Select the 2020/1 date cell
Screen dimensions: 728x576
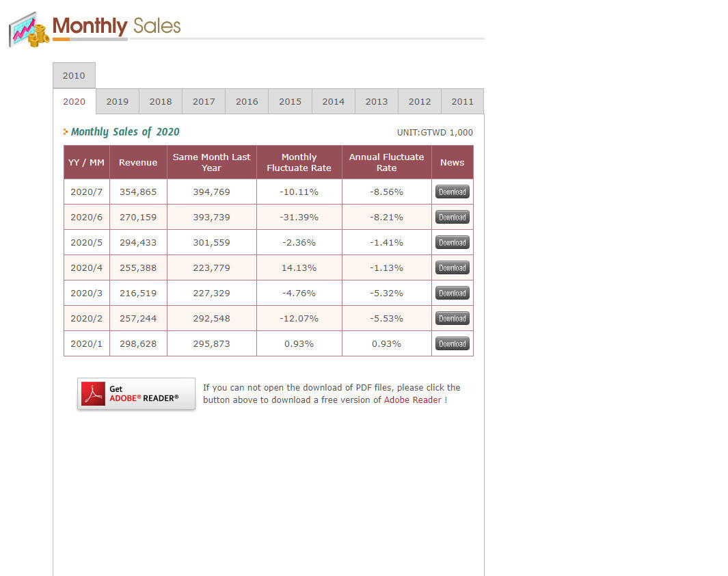tap(86, 343)
